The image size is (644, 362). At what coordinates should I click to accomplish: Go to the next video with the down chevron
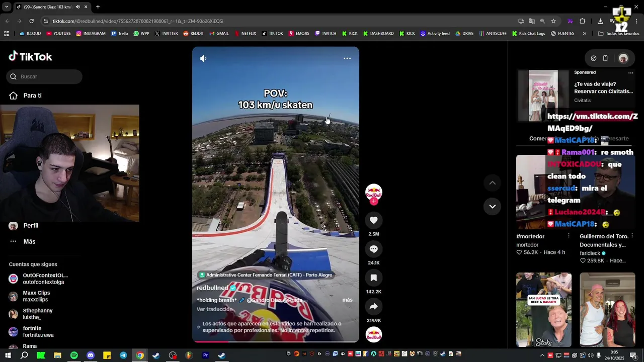click(x=492, y=206)
